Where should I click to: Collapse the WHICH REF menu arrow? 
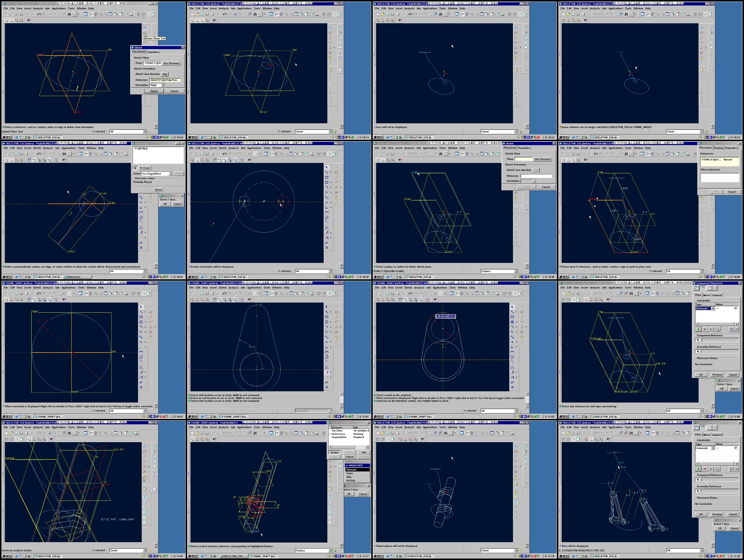point(346,465)
